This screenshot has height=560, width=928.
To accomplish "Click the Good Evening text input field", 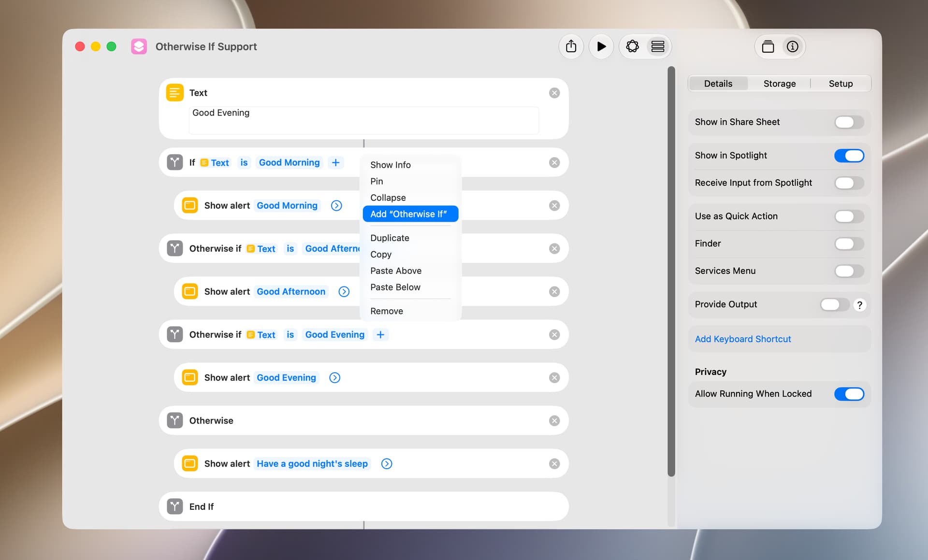I will pos(363,120).
